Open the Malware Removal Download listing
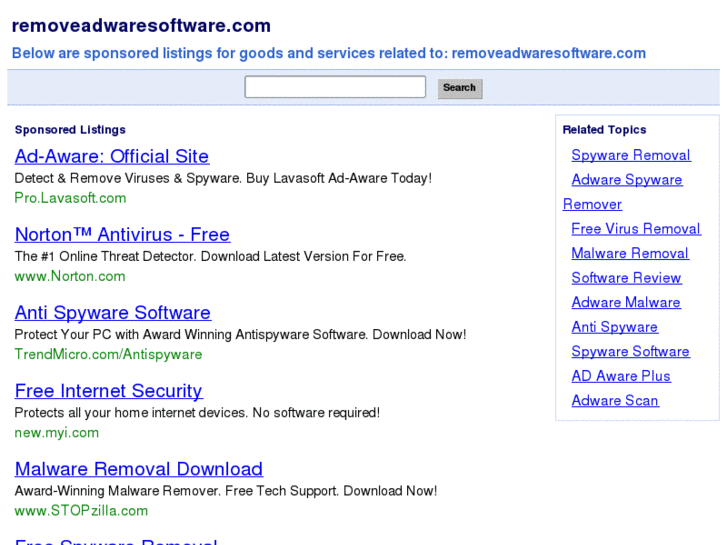This screenshot has height=545, width=727. 139,469
